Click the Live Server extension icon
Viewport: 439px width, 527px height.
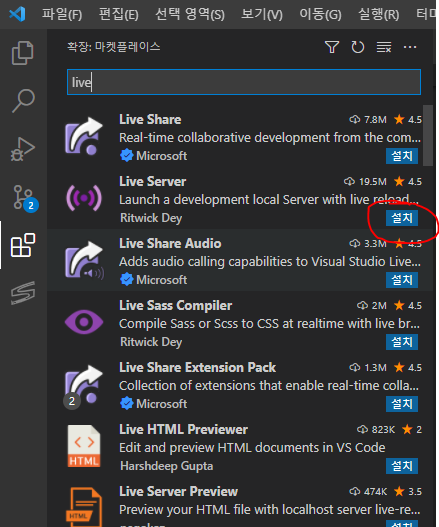pos(84,198)
